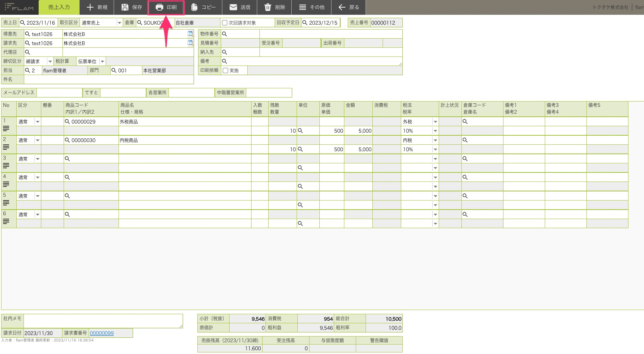
Task: Search product code 00000030 magnifier
Action: 67,140
